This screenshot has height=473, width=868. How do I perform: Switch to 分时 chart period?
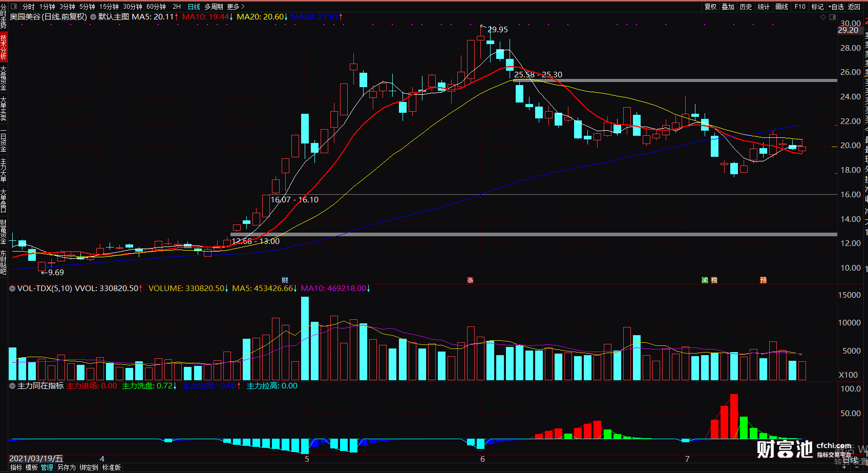click(x=29, y=7)
